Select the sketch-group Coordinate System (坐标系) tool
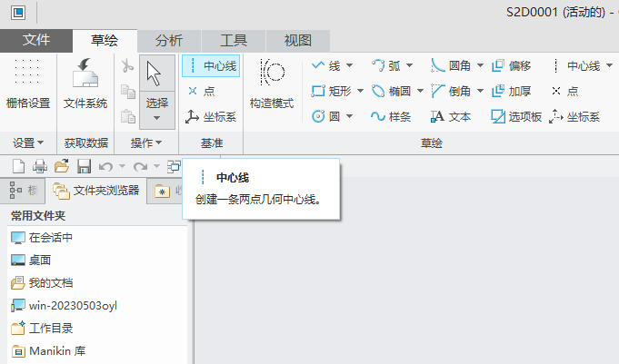619x364 pixels. point(574,117)
